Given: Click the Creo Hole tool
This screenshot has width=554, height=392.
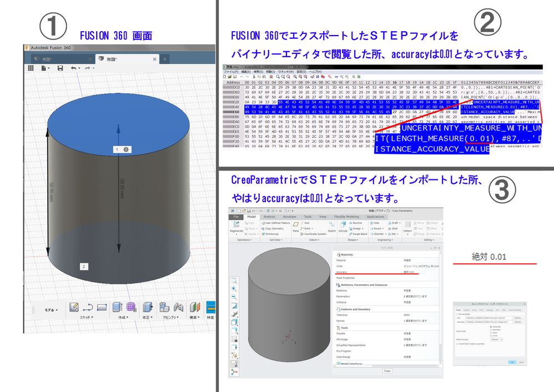Looking at the screenshot, I should 375,223.
